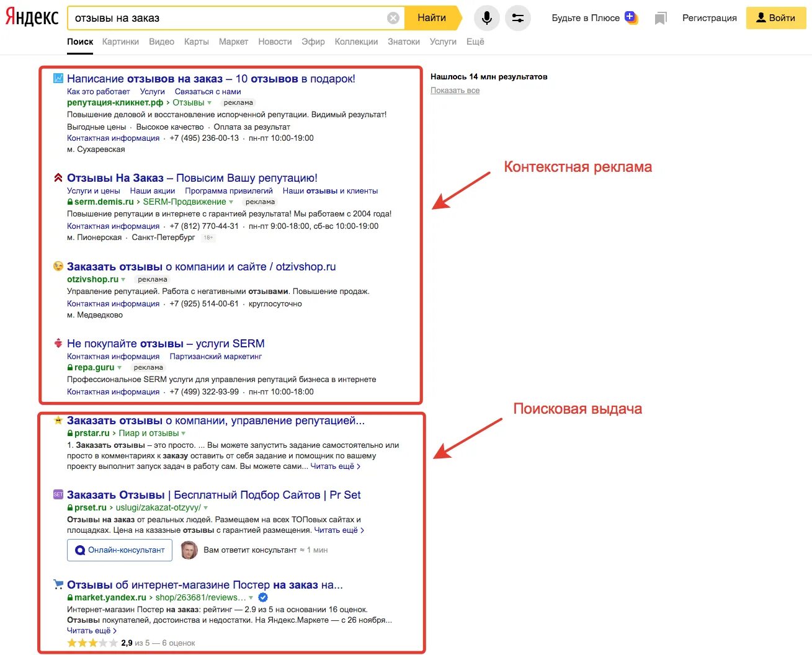Click the Войти login button
812x655 pixels.
[776, 18]
